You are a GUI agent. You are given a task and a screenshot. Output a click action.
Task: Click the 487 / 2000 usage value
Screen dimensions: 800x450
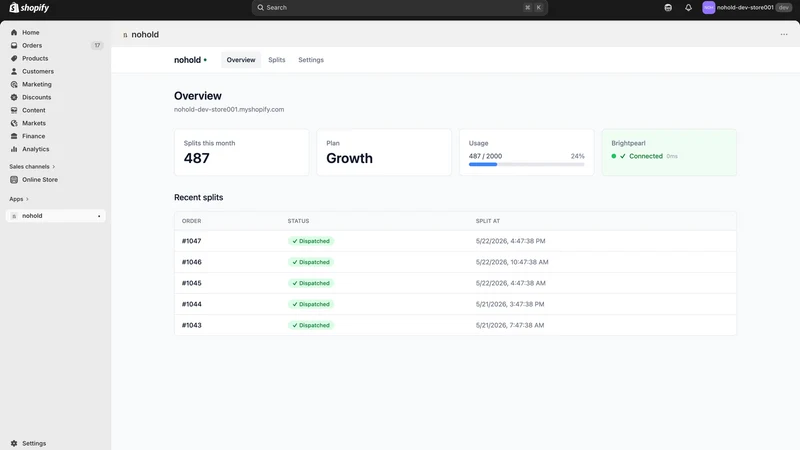click(485, 156)
